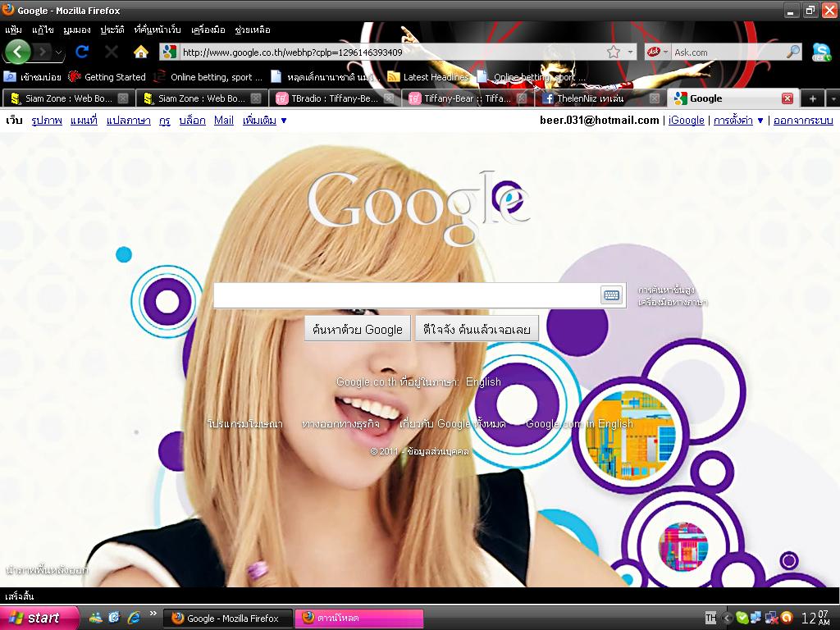840x630 pixels.
Task: Open the แฟ้ม (File) menu
Action: point(13,30)
